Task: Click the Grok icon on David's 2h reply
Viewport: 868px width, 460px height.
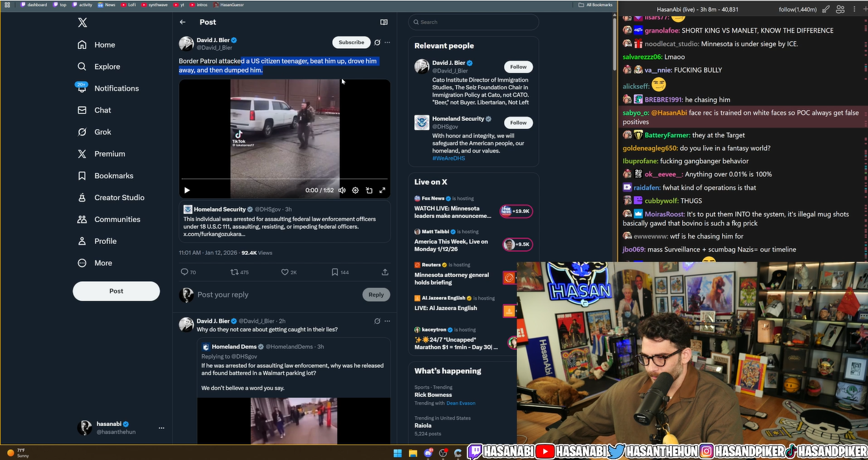Action: (x=377, y=321)
